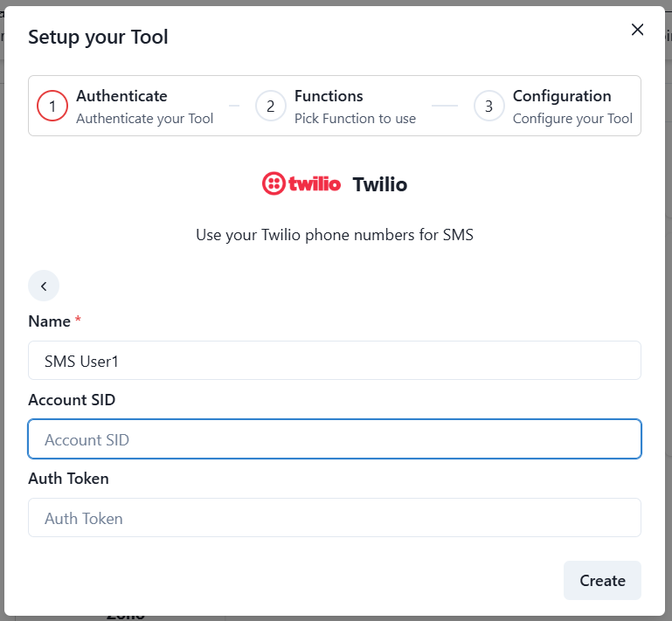The image size is (672, 621).
Task: Open the Functions step label
Action: click(x=329, y=96)
